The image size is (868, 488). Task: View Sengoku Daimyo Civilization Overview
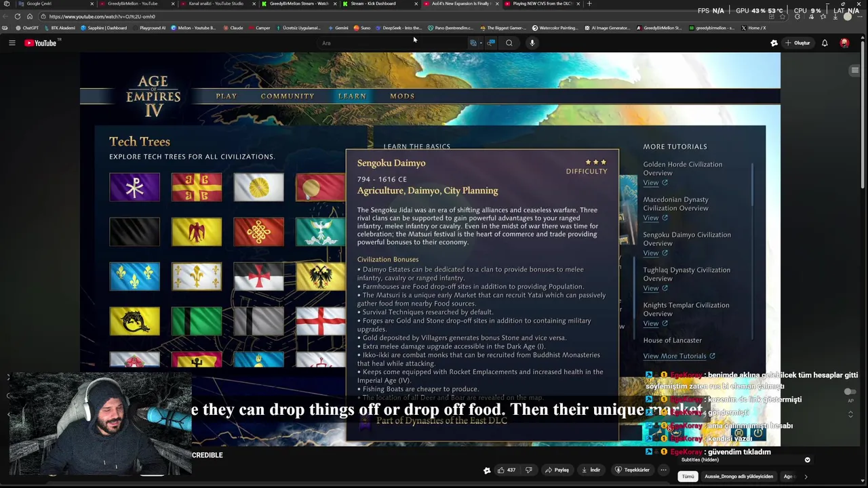(655, 253)
